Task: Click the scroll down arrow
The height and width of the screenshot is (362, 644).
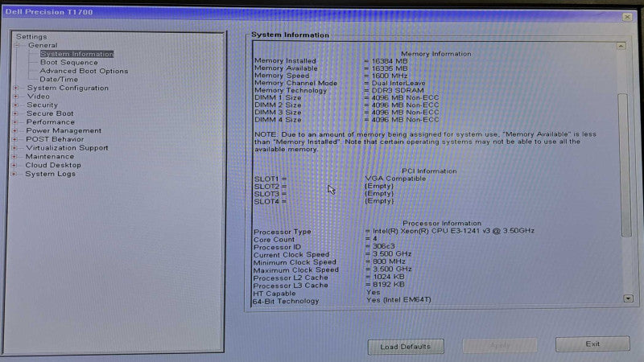Action: (628, 298)
